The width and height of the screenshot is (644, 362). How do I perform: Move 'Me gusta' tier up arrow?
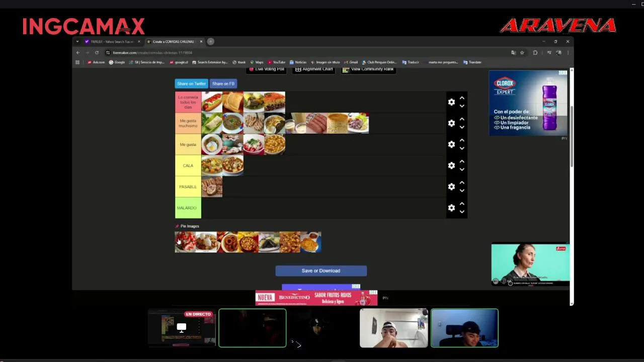(x=462, y=140)
